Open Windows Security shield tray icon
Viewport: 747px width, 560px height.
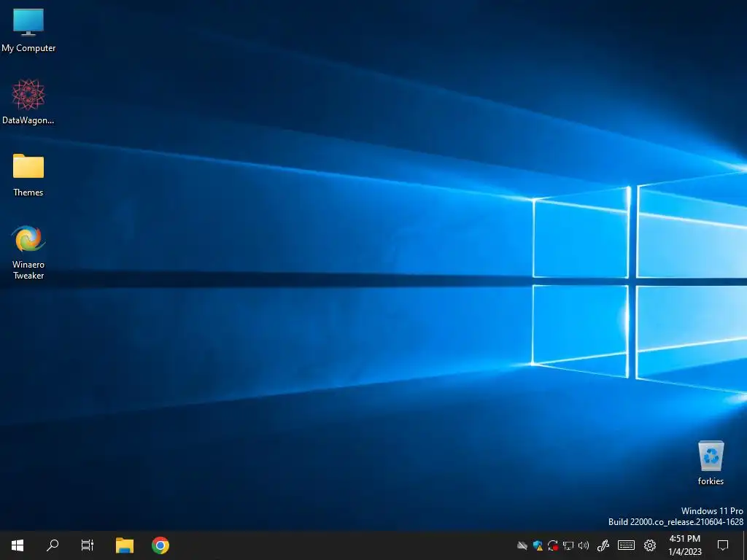point(538,545)
